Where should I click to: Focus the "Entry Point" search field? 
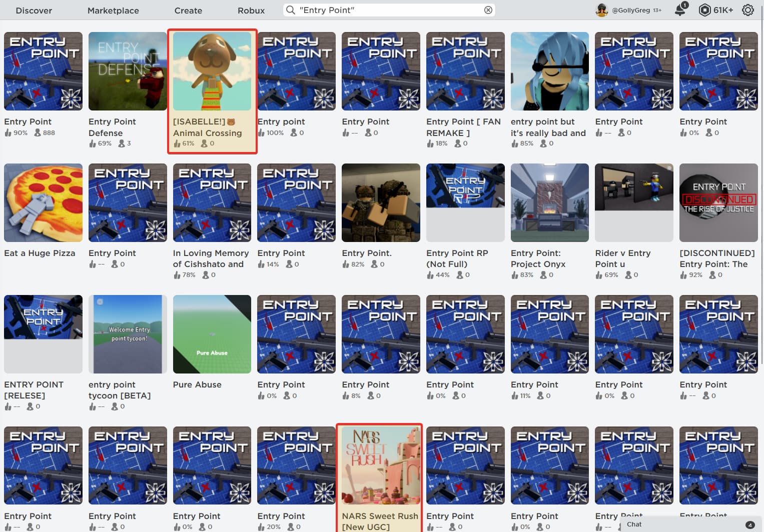(389, 10)
